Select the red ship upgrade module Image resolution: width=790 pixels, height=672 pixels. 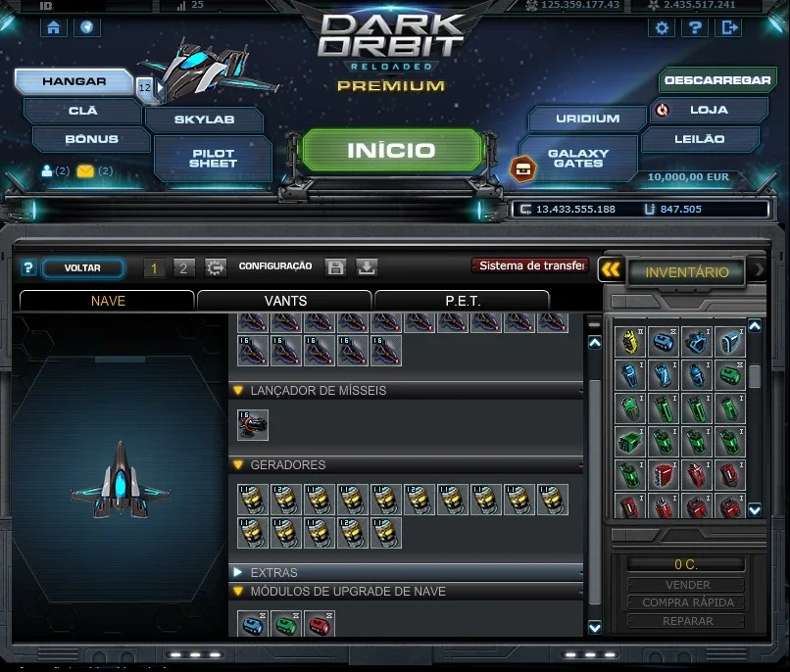click(320, 625)
